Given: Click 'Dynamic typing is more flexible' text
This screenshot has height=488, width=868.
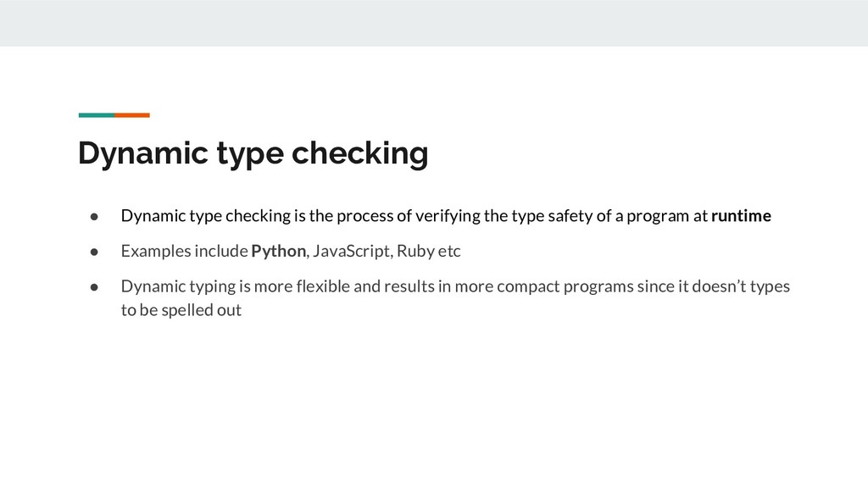Looking at the screenshot, I should pyautogui.click(x=235, y=286).
